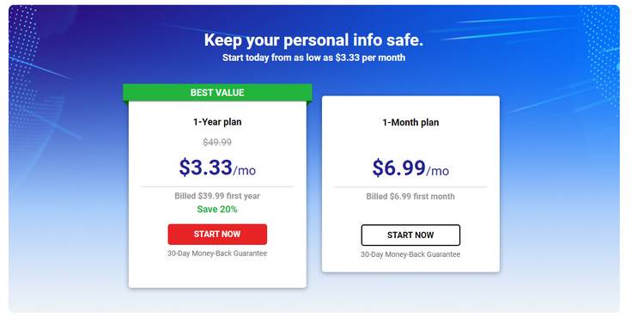Screen dimensions: 644x324
Task: Click the crossed-out $49.99 price
Action: [217, 143]
